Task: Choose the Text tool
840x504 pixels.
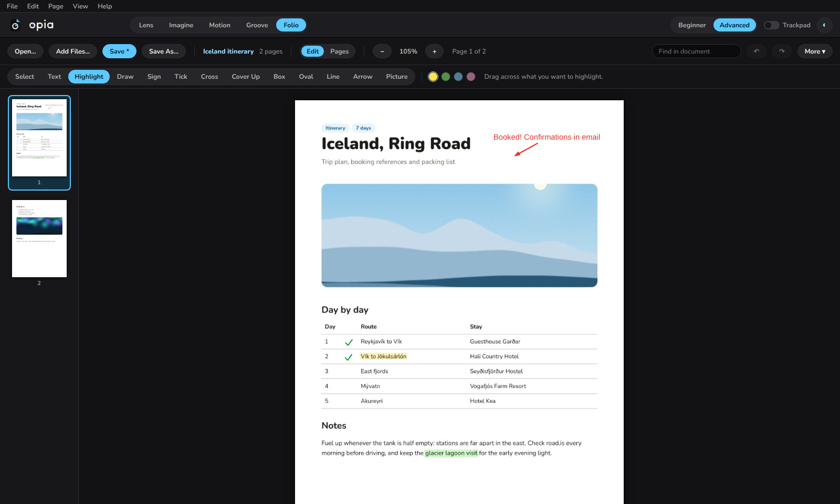Action: [x=55, y=77]
